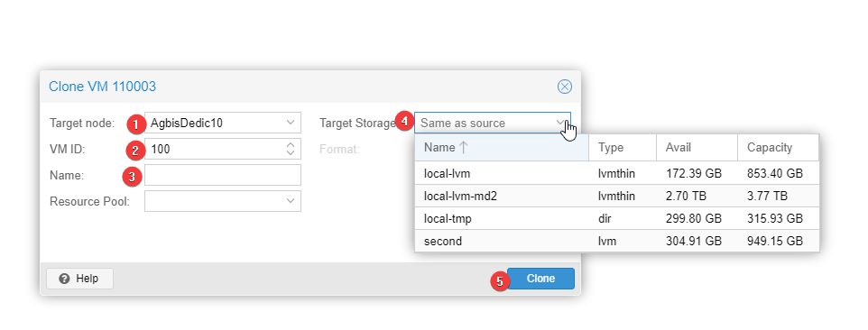Expand the Resource Pool dropdown

(291, 201)
